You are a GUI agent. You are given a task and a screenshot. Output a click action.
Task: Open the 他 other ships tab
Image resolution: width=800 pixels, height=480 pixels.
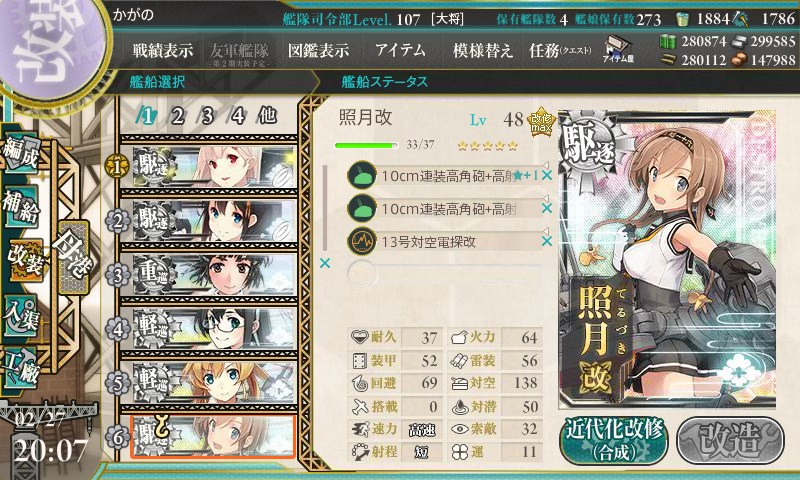point(267,116)
